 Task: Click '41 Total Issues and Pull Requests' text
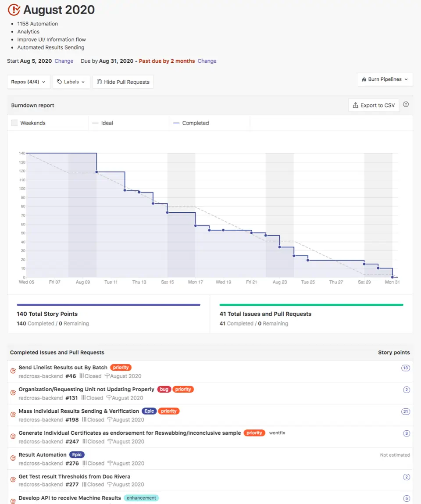tap(265, 314)
